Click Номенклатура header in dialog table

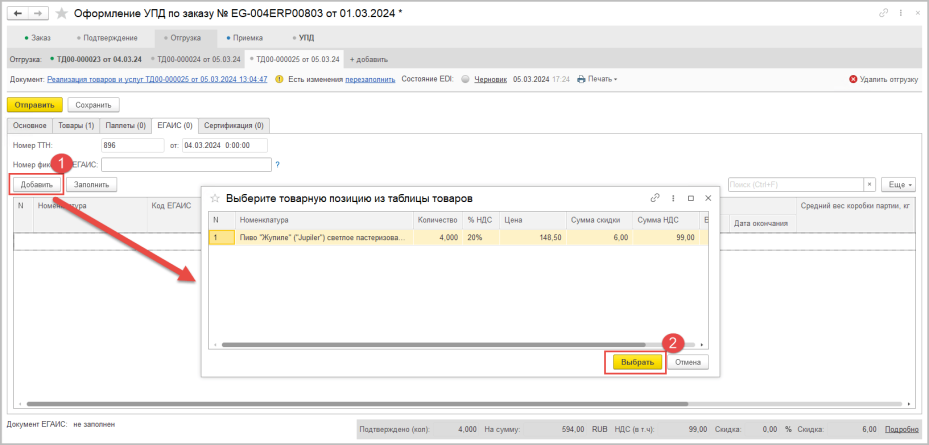click(x=324, y=220)
